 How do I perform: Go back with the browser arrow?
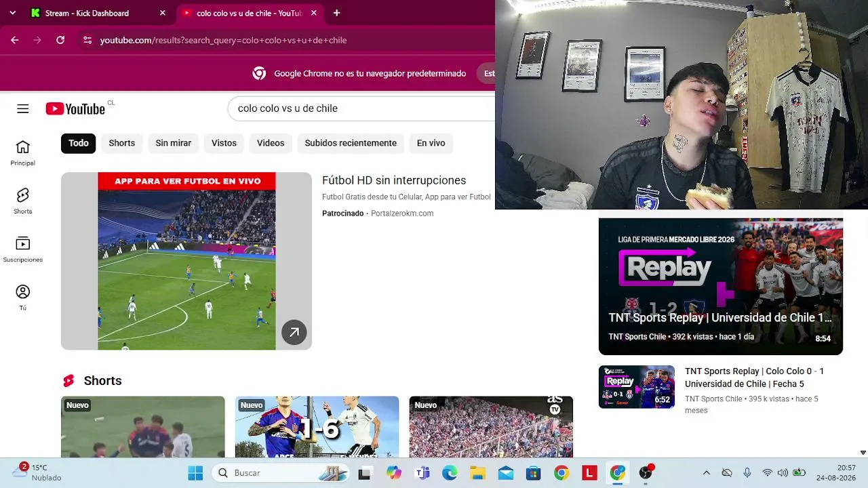[15, 40]
